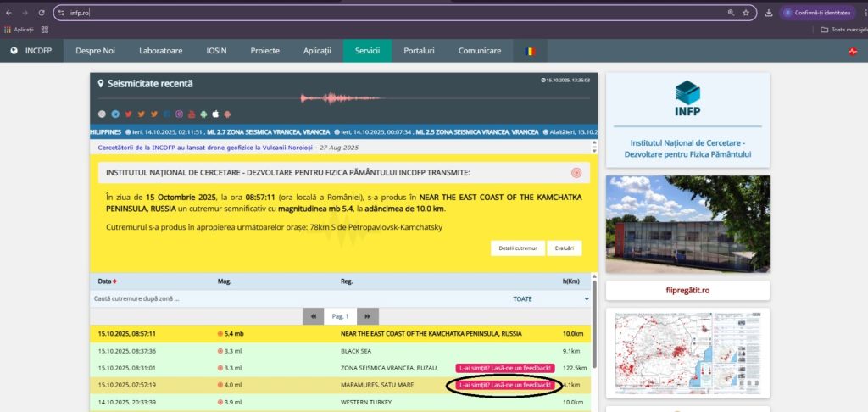This screenshot has height=412, width=868.
Task: Close the yellow earthquake alert box
Action: click(576, 173)
